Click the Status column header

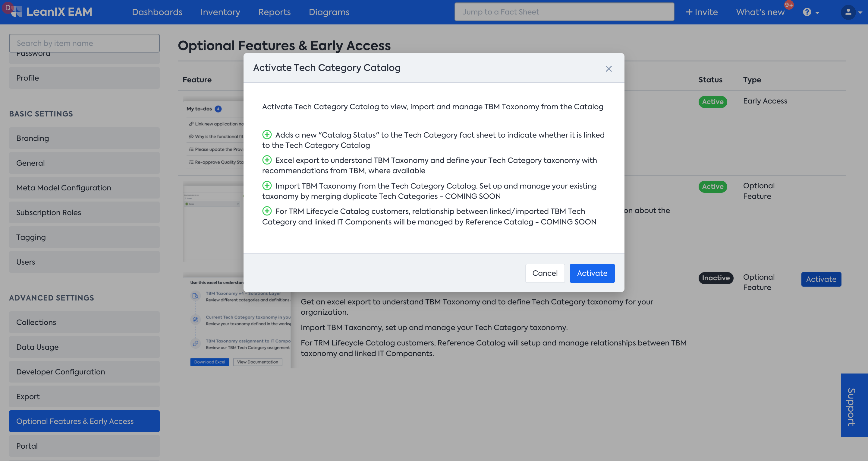point(710,80)
